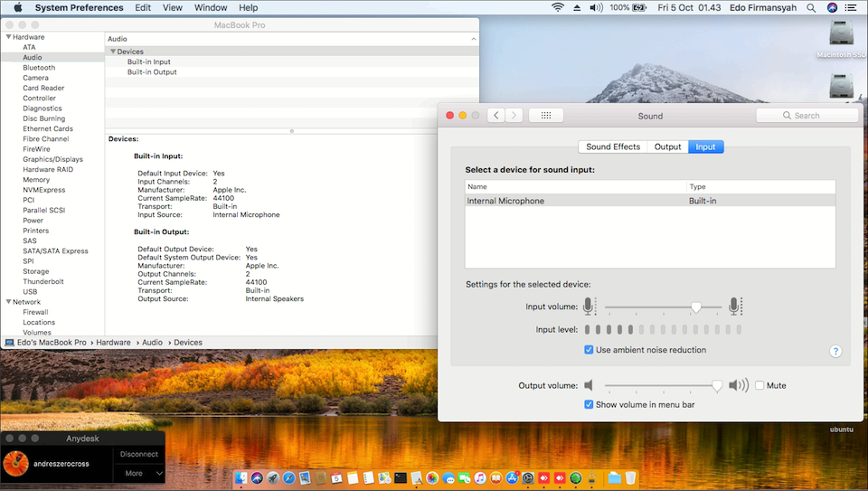Click the Audio header collapse chevron

click(x=474, y=39)
